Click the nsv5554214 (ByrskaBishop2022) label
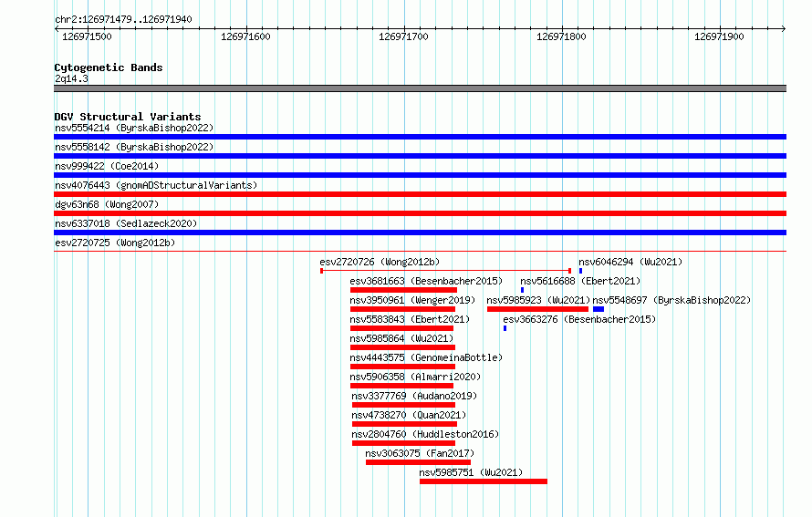Image resolution: width=812 pixels, height=517 pixels. pyautogui.click(x=134, y=128)
